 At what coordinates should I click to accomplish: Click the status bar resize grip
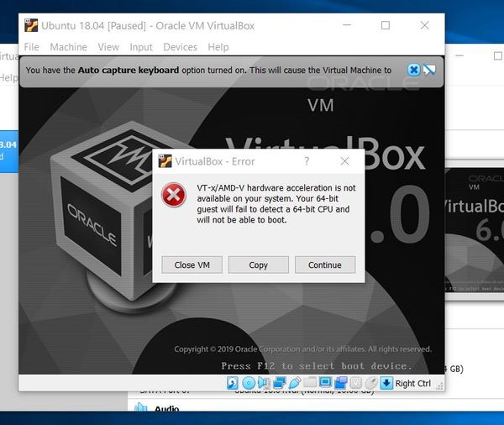(439, 386)
